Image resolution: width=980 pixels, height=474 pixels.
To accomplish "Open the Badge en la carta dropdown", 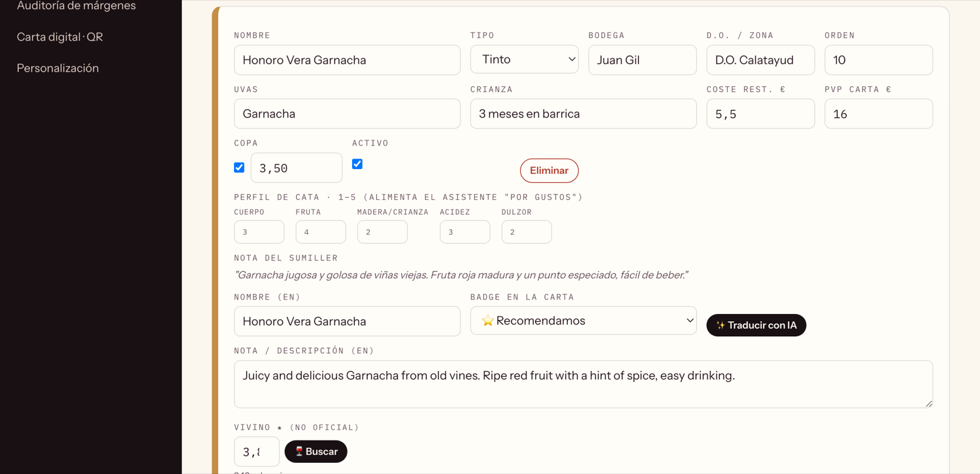I will (583, 321).
